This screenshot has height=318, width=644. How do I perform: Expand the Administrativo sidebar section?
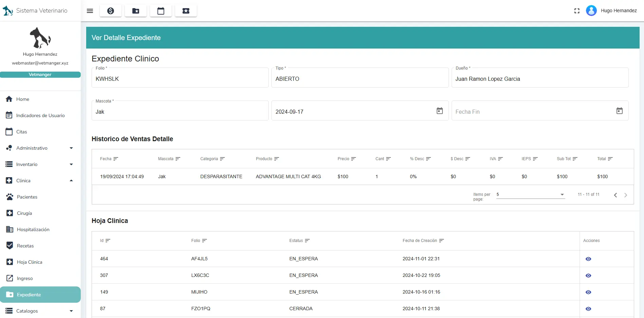(40, 148)
